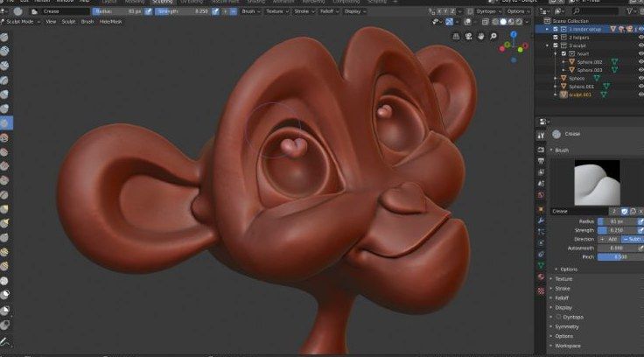
Task: Click the Radius slider in Brush panel
Action: tap(617, 221)
